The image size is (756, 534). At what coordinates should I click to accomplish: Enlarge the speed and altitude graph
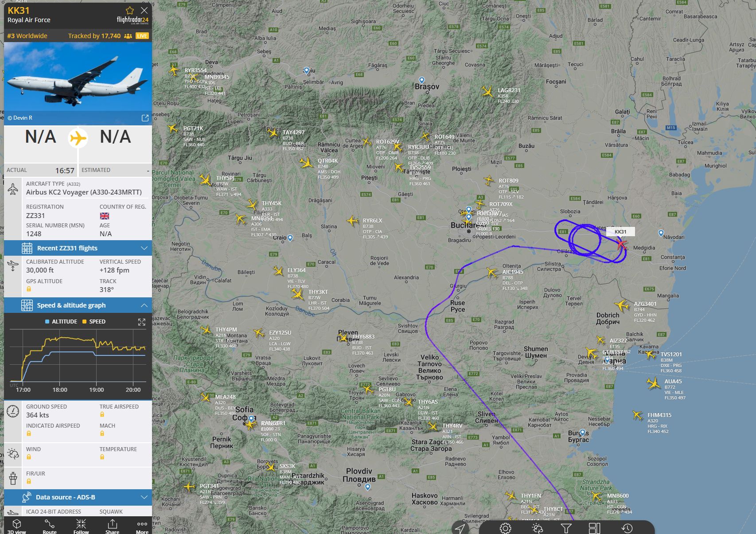142,322
